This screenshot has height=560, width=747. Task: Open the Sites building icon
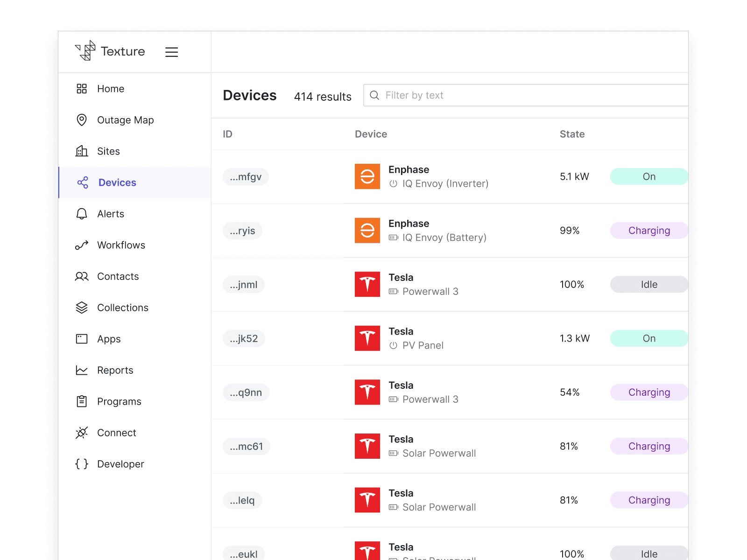click(81, 151)
